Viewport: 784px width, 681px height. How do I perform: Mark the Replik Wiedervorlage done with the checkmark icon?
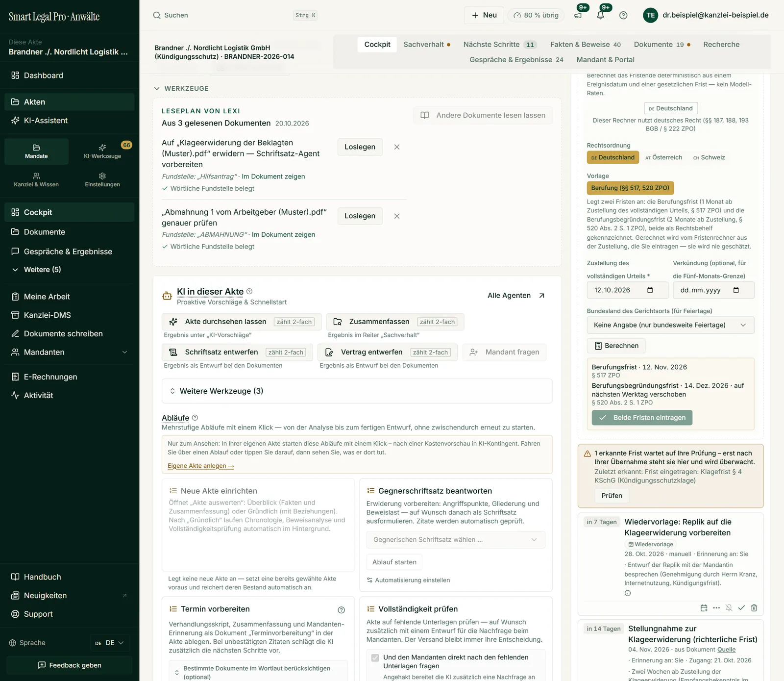click(x=741, y=608)
